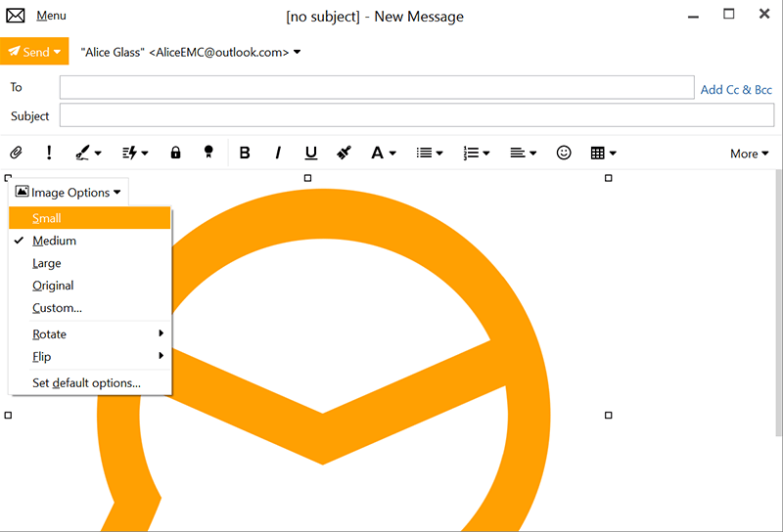Toggle bold formatting
This screenshot has height=532, width=783.
click(245, 153)
